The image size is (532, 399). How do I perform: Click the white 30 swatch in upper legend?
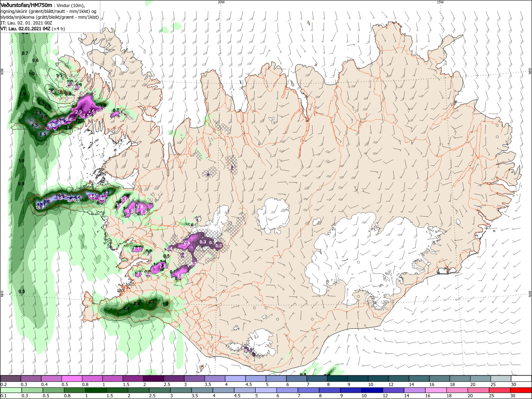(x=521, y=379)
